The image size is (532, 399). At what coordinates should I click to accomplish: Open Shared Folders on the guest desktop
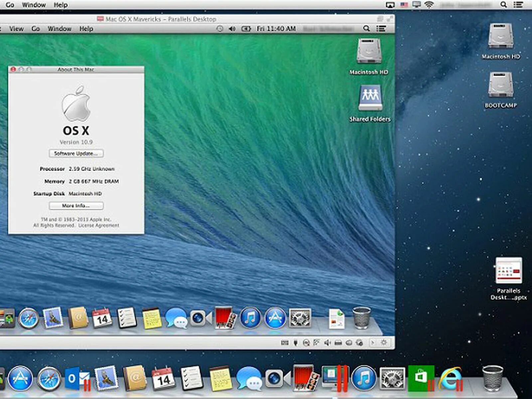370,103
